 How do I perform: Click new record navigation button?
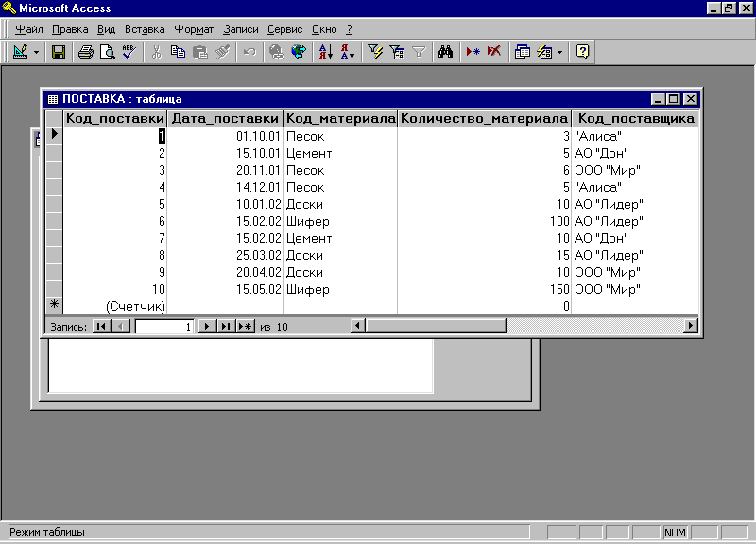coord(246,326)
